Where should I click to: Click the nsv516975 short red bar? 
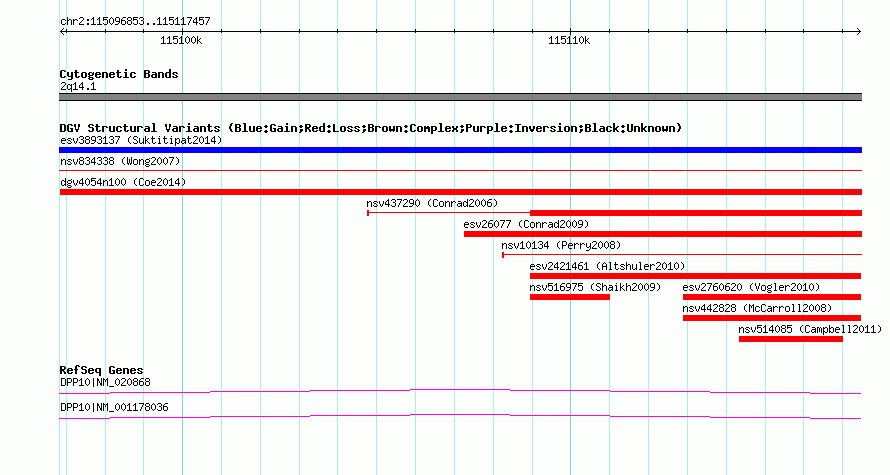tap(570, 297)
